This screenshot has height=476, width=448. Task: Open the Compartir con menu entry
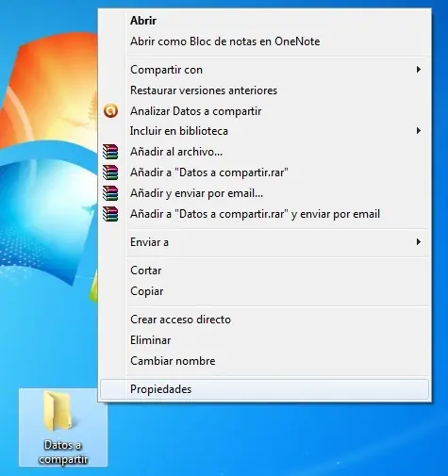point(265,70)
